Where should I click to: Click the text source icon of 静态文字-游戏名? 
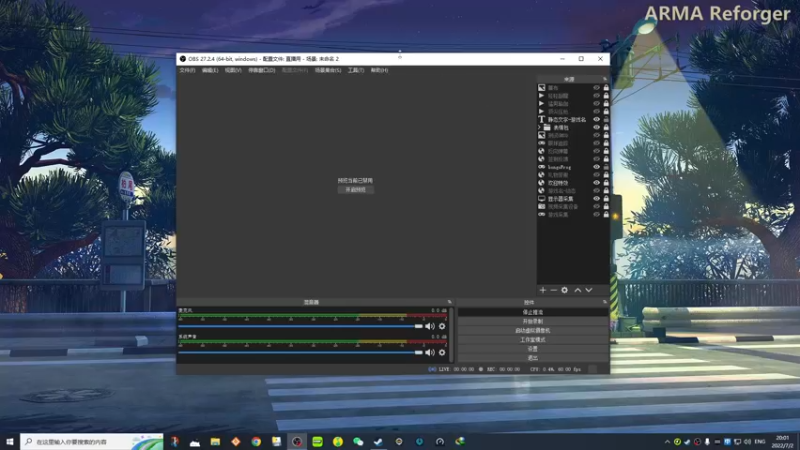[x=541, y=119]
